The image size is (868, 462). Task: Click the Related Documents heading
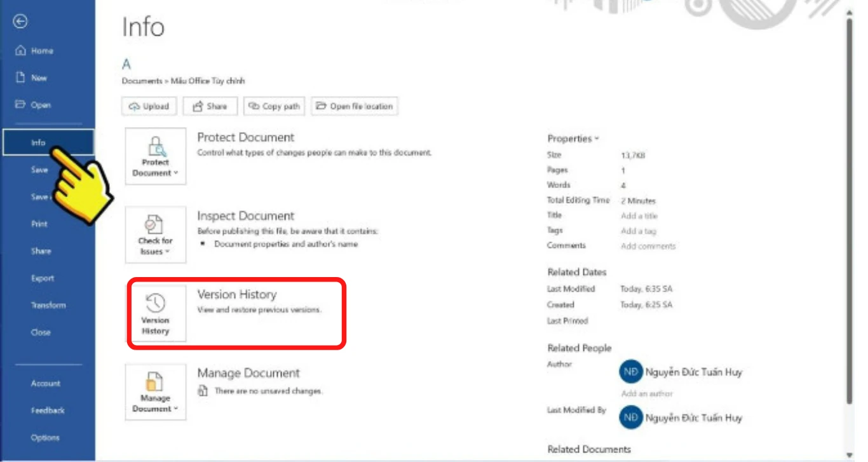589,449
